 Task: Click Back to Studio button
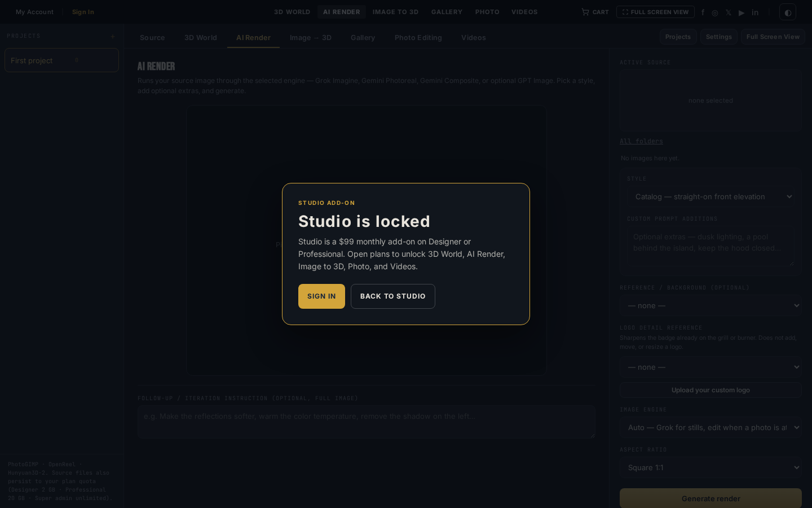pos(393,296)
